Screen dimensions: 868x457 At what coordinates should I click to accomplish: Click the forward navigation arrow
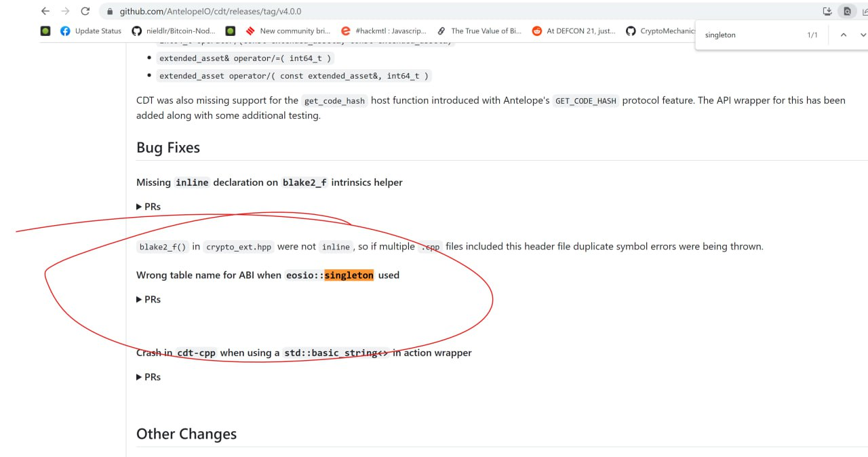point(64,11)
